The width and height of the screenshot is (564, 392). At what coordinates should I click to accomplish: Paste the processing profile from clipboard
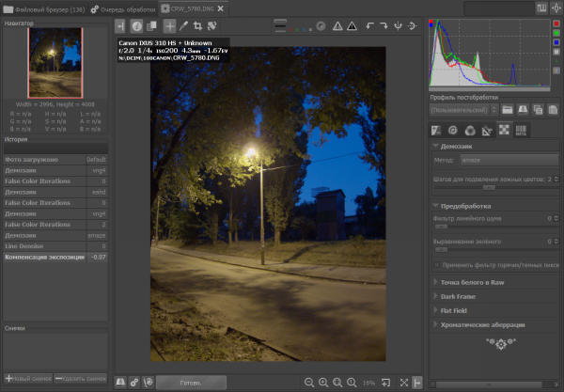pyautogui.click(x=553, y=110)
